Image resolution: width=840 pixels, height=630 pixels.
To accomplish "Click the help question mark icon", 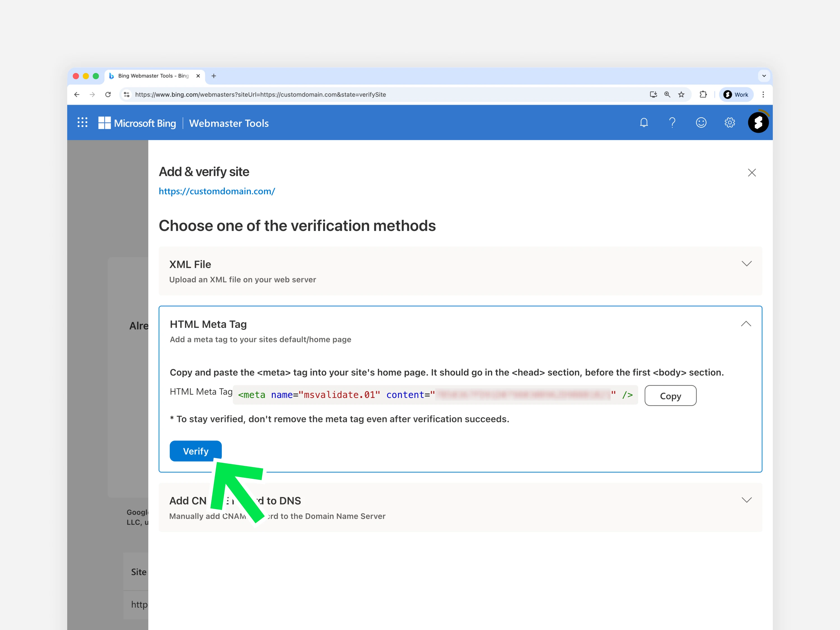I will [x=672, y=123].
